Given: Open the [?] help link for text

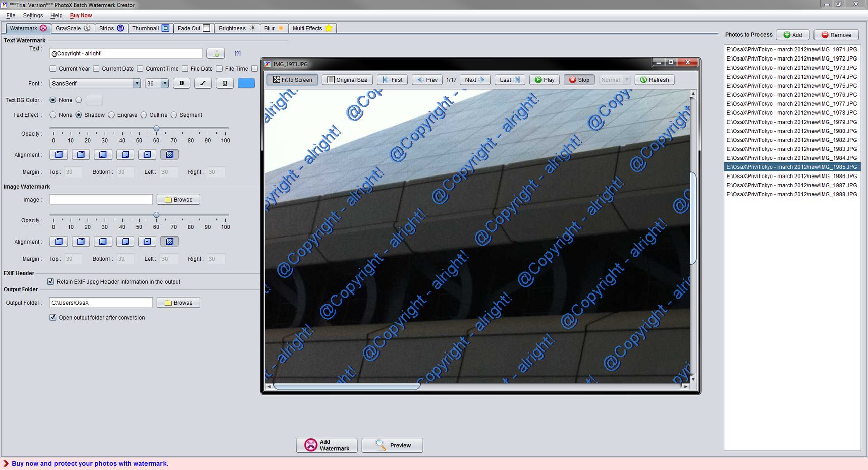Looking at the screenshot, I should pyautogui.click(x=237, y=53).
